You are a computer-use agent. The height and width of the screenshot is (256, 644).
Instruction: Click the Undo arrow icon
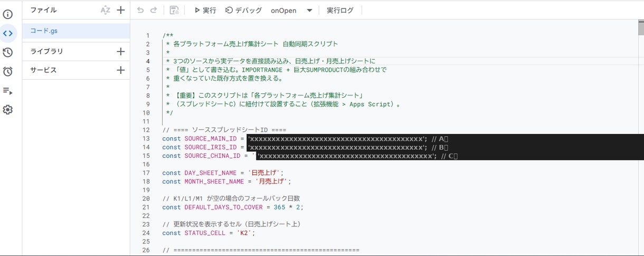click(x=140, y=10)
